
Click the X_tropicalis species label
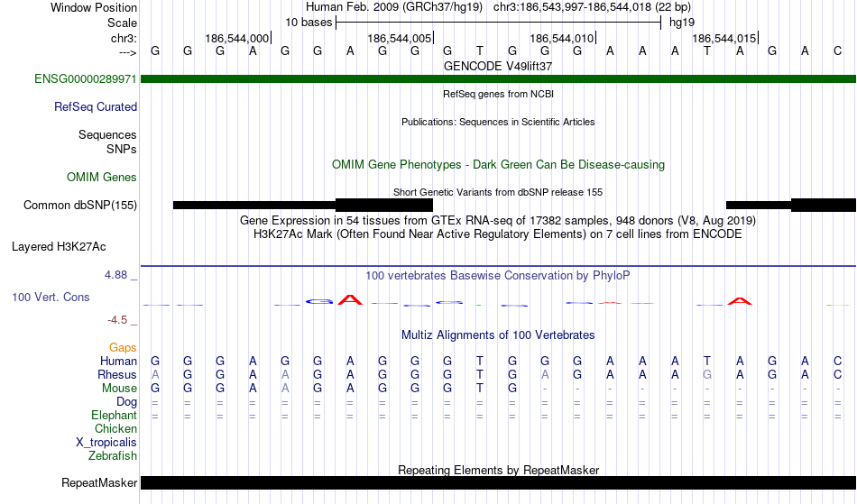[x=106, y=443]
